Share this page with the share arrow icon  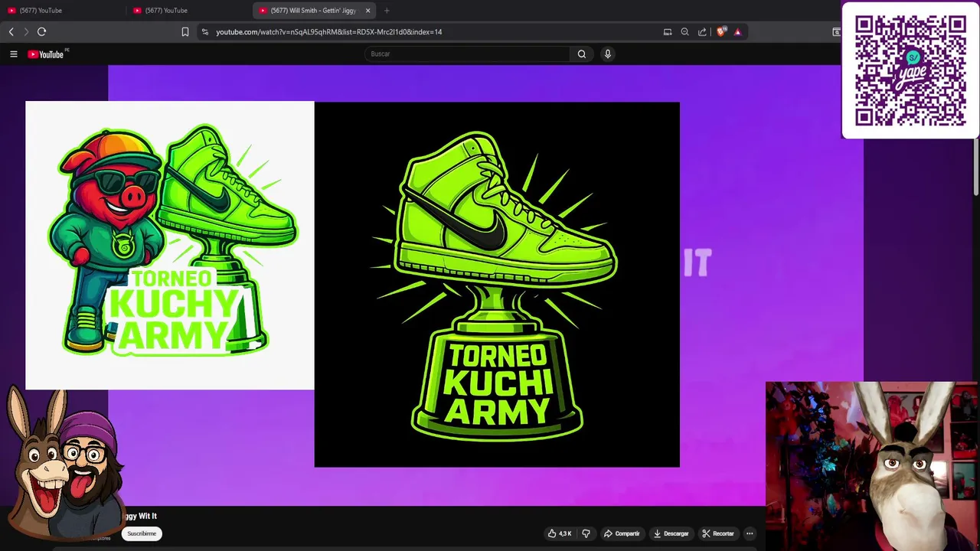click(x=702, y=31)
